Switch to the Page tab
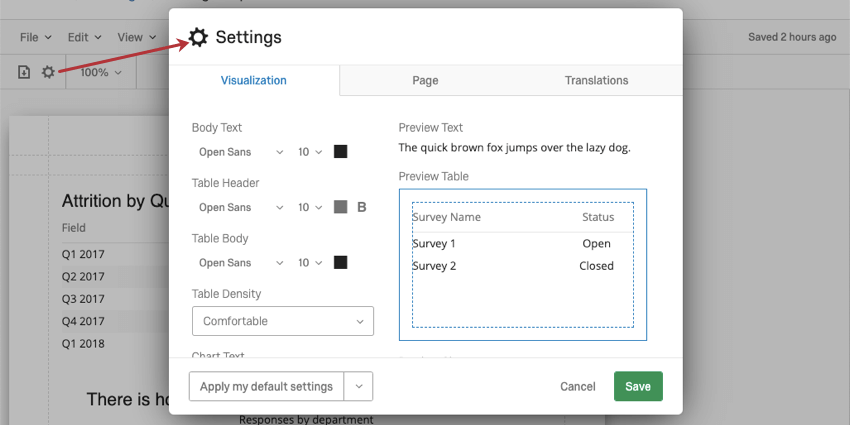Viewport: 850px width, 425px height. tap(425, 81)
